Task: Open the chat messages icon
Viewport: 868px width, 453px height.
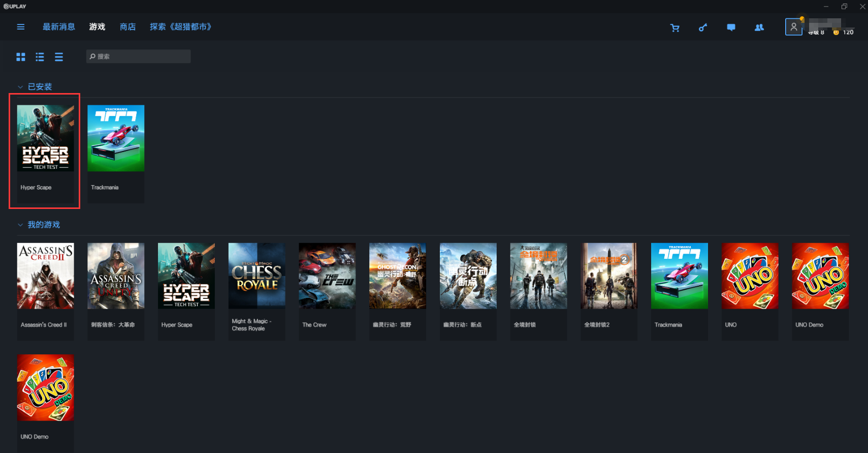Action: [731, 28]
